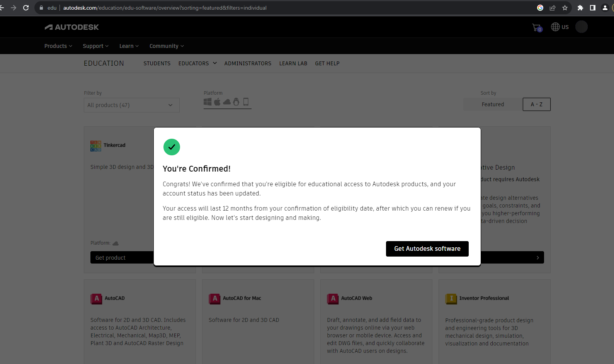Expand the Educators dropdown
This screenshot has width=614, height=364.
(197, 63)
